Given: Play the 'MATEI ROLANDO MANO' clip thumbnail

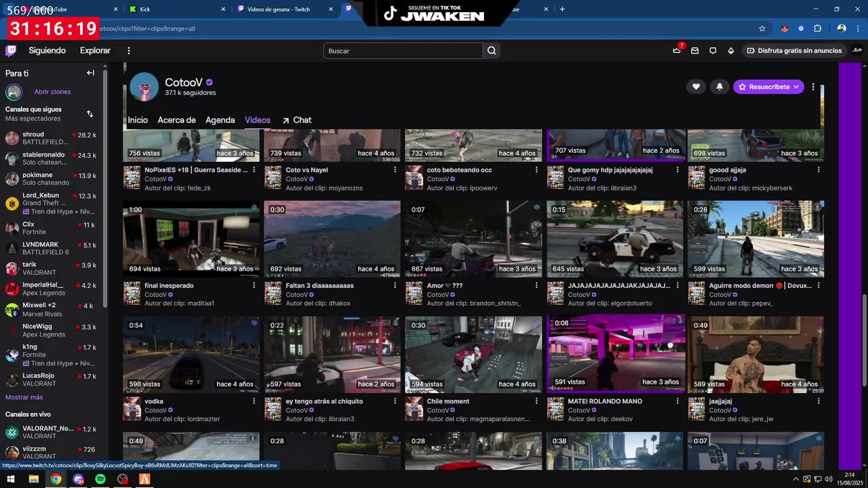Looking at the screenshot, I should coord(616,353).
